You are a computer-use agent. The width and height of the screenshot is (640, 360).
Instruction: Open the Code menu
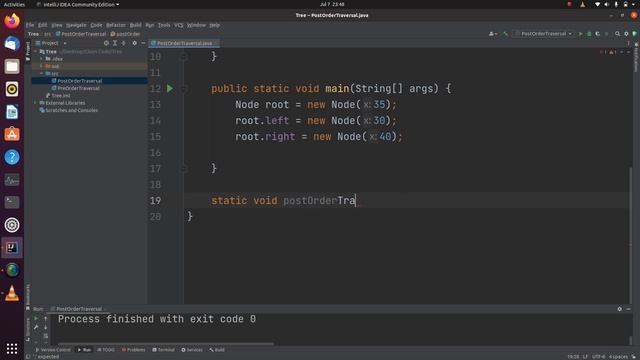[96, 25]
